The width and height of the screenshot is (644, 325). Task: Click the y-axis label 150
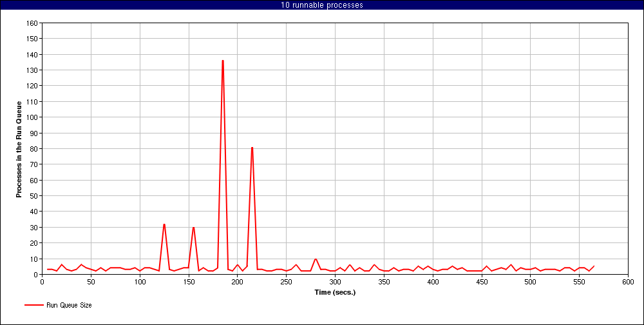(33, 39)
